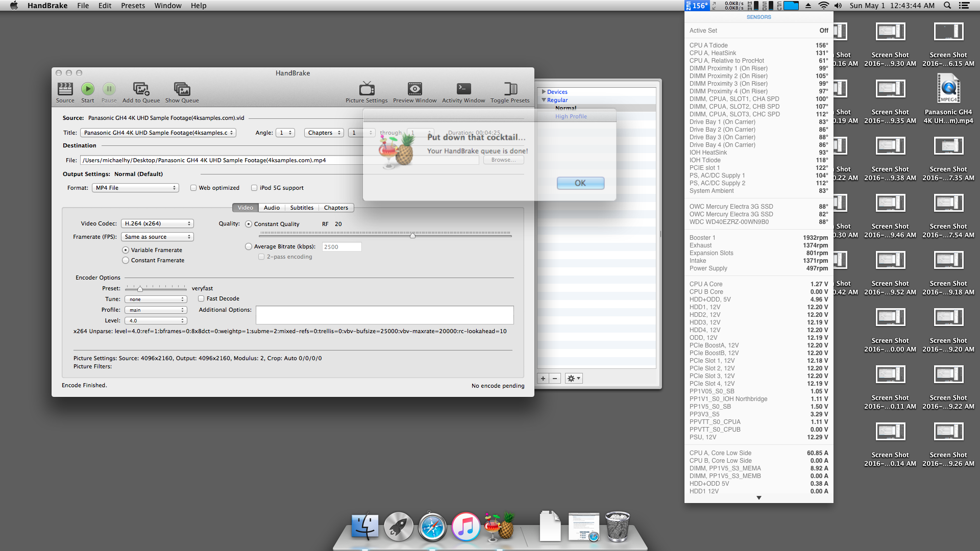Open the Trash in the Dock
This screenshot has height=551, width=980.
(617, 527)
